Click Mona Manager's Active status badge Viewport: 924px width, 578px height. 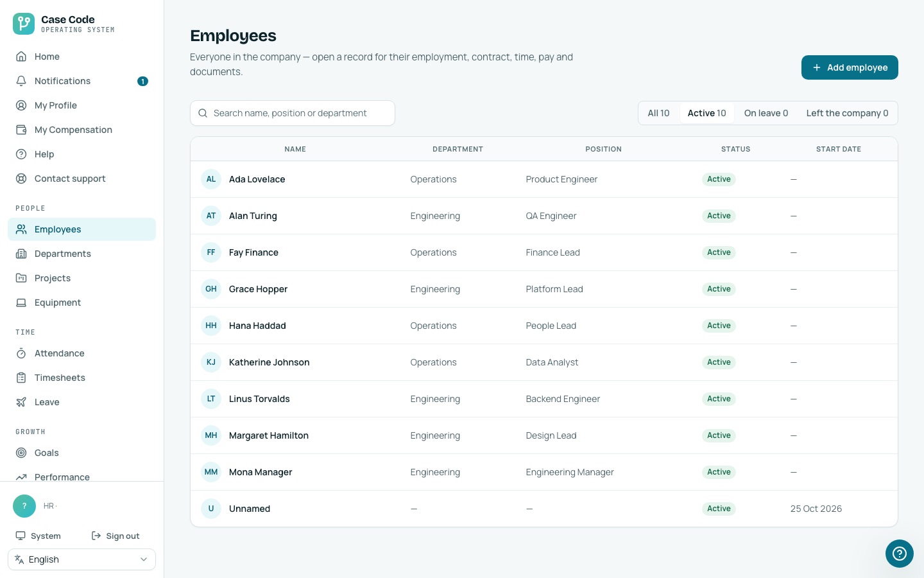pos(719,472)
